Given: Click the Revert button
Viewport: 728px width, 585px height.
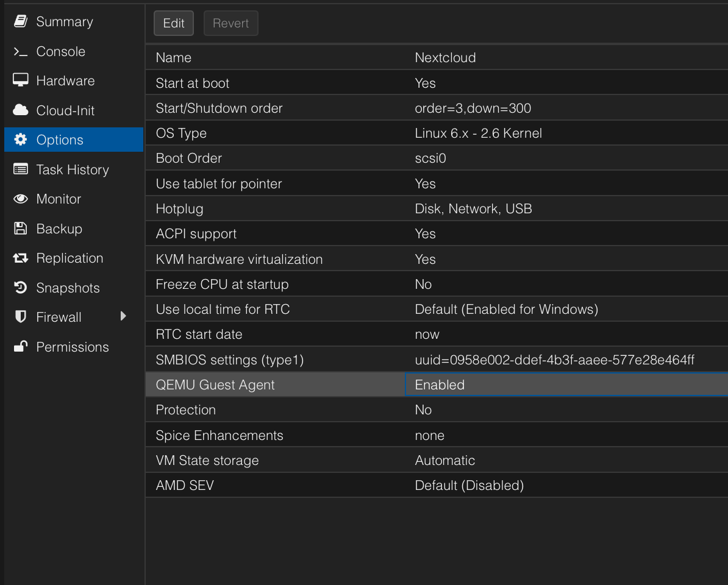Looking at the screenshot, I should pos(230,23).
